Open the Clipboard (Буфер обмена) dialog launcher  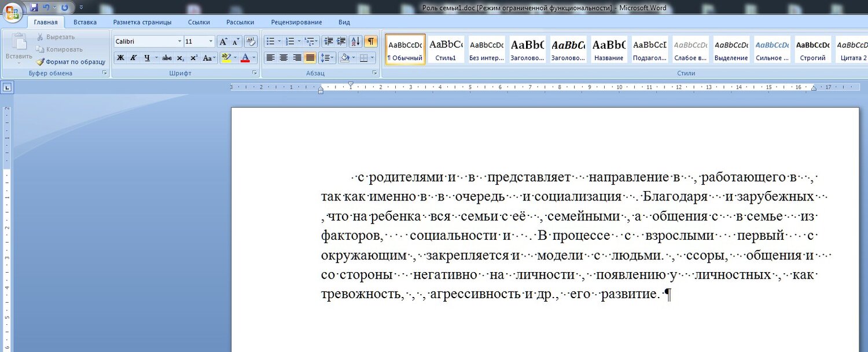point(105,74)
